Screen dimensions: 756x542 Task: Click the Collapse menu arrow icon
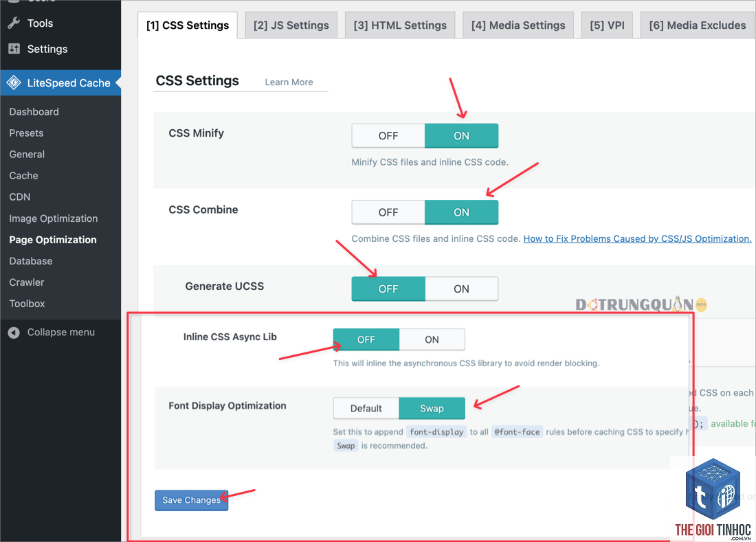pyautogui.click(x=14, y=332)
